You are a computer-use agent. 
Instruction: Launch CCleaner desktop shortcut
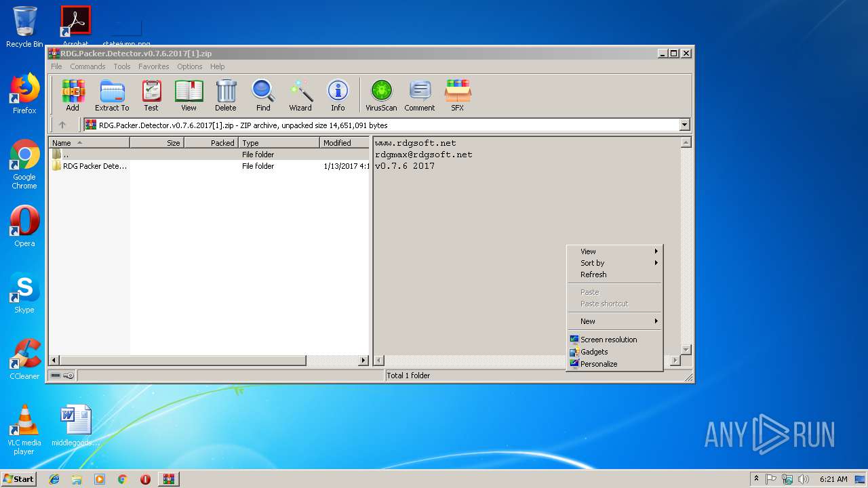[x=24, y=359]
